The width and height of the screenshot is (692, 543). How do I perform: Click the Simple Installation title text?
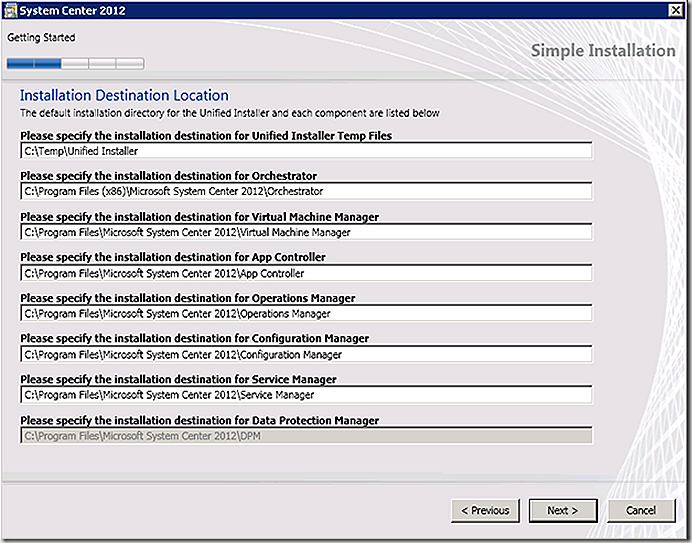[603, 50]
